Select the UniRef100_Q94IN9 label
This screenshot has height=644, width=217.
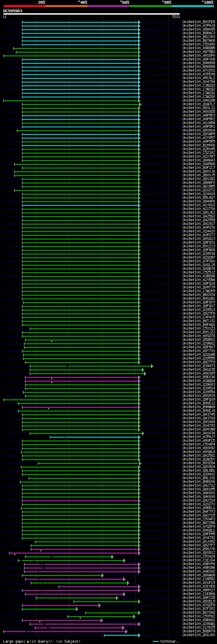(x=199, y=429)
